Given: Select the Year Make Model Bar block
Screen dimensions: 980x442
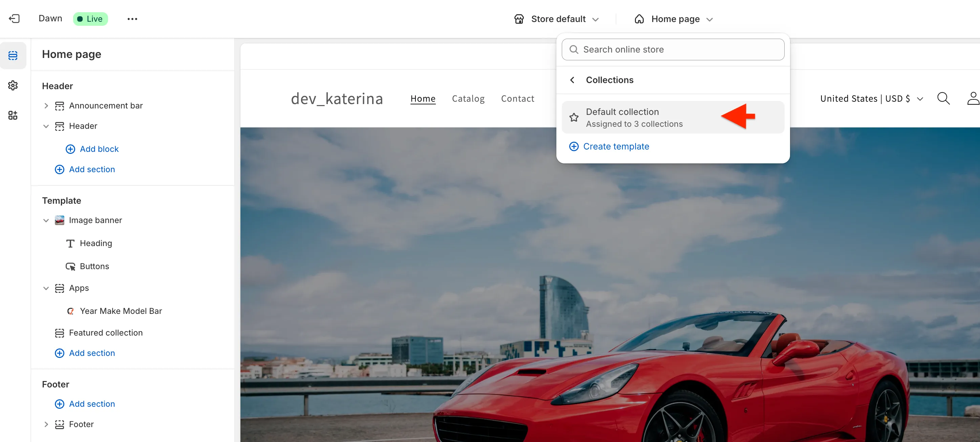Looking at the screenshot, I should pos(121,311).
